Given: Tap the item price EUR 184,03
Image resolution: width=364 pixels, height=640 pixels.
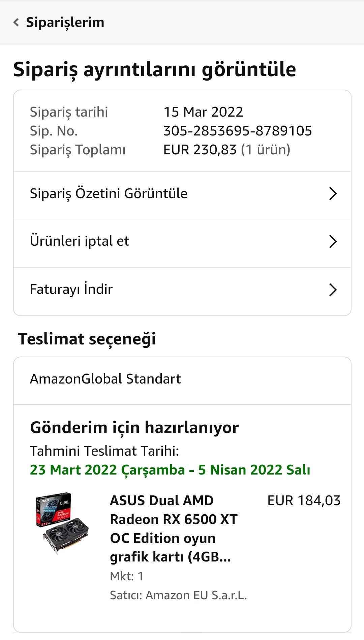Looking at the screenshot, I should 304,501.
